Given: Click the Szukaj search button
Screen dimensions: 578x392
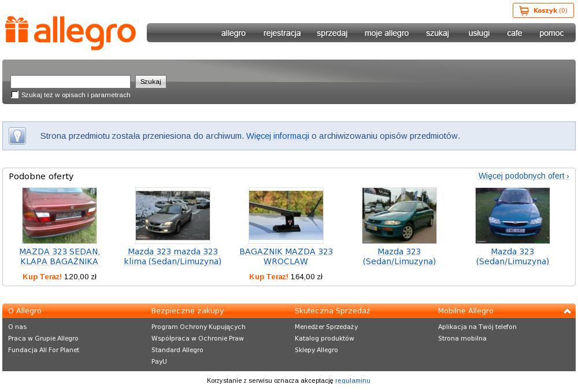Looking at the screenshot, I should point(151,82).
